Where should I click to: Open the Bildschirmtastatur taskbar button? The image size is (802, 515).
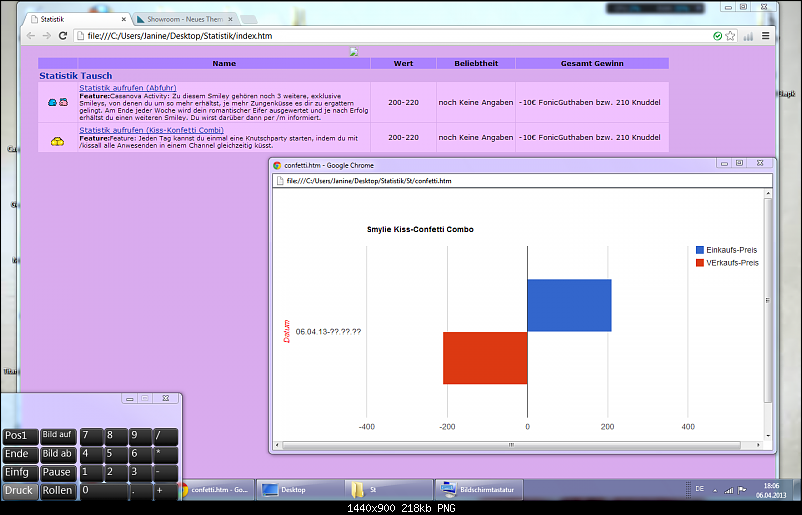[478, 490]
